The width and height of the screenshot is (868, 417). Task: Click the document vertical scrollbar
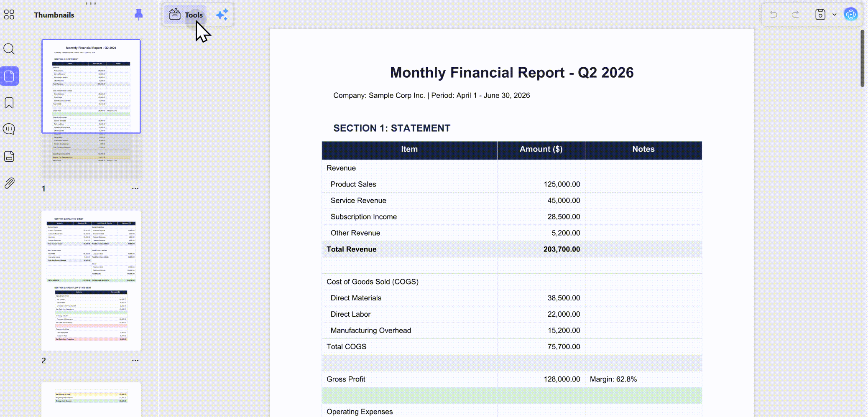[x=863, y=58]
